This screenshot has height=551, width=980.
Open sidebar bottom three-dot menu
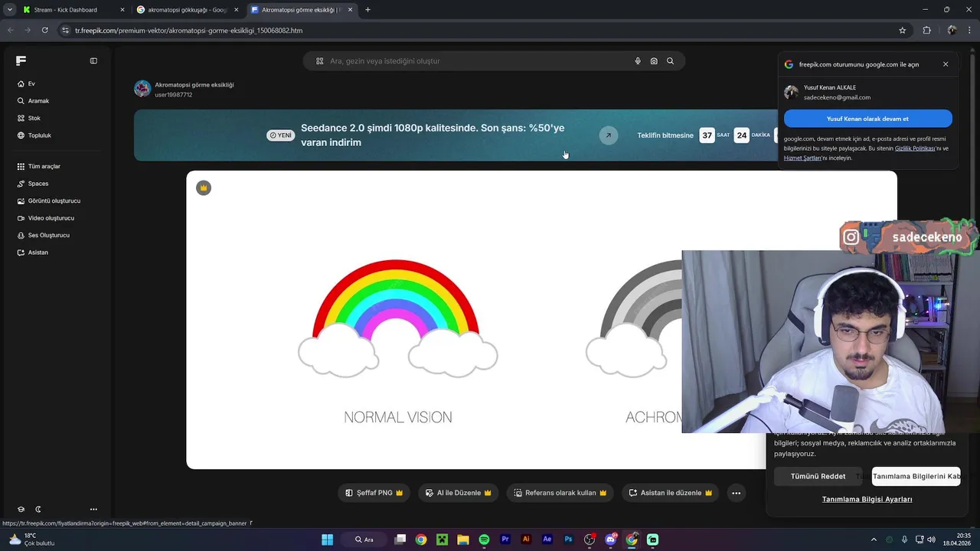coord(93,509)
